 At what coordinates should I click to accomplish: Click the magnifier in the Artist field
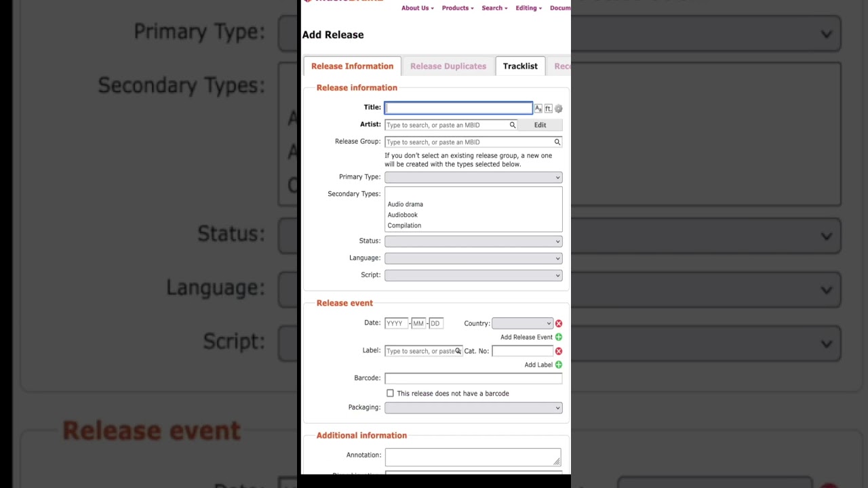coord(513,125)
